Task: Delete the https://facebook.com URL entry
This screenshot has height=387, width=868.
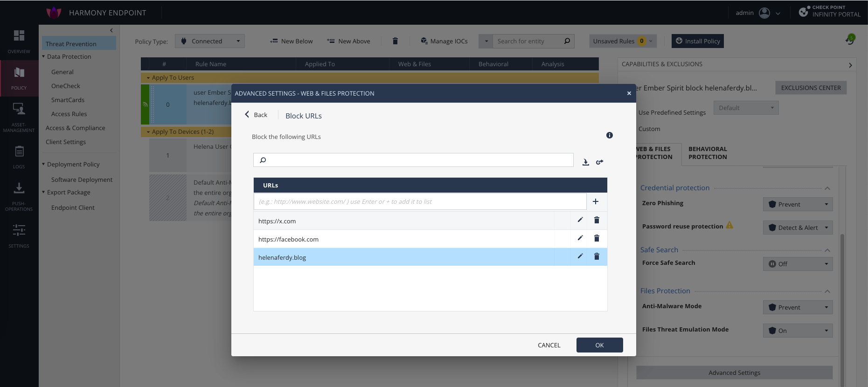Action: coord(597,238)
